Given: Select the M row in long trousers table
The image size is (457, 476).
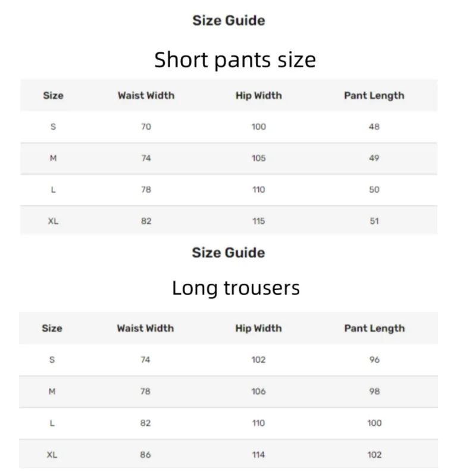Looking at the screenshot, I should (x=52, y=392).
